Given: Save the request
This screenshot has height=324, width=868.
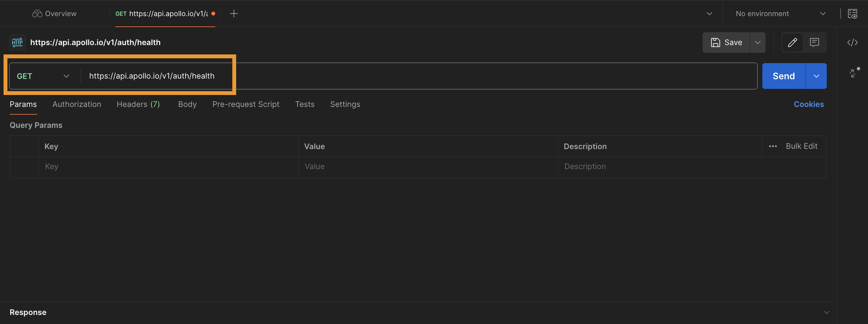Looking at the screenshot, I should [x=726, y=42].
